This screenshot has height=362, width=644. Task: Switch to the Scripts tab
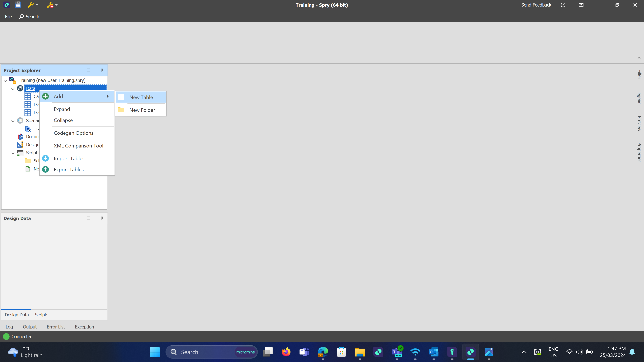pyautogui.click(x=41, y=315)
